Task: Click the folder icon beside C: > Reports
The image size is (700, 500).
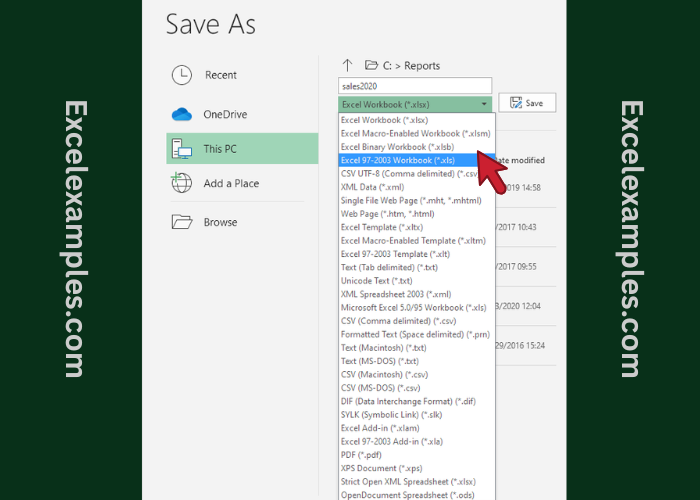Action: point(371,65)
